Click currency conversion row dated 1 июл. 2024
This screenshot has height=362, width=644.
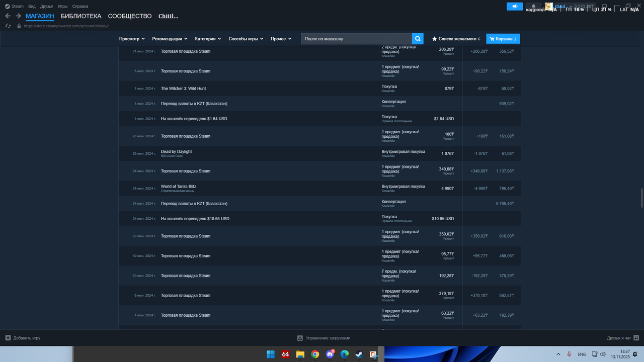319,104
